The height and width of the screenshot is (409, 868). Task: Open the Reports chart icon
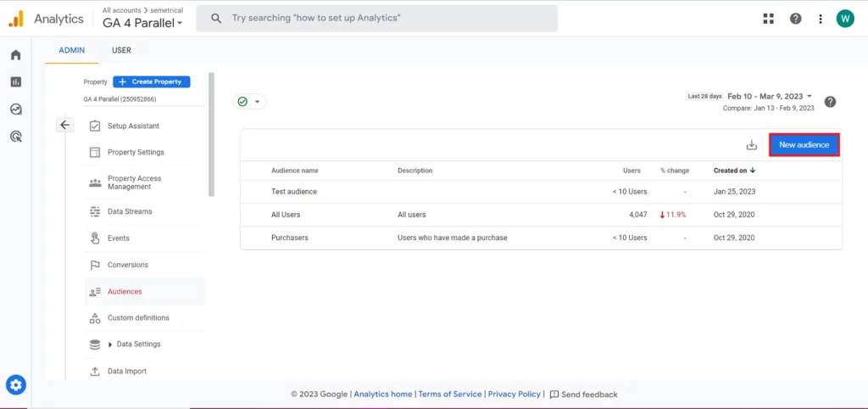[x=15, y=82]
